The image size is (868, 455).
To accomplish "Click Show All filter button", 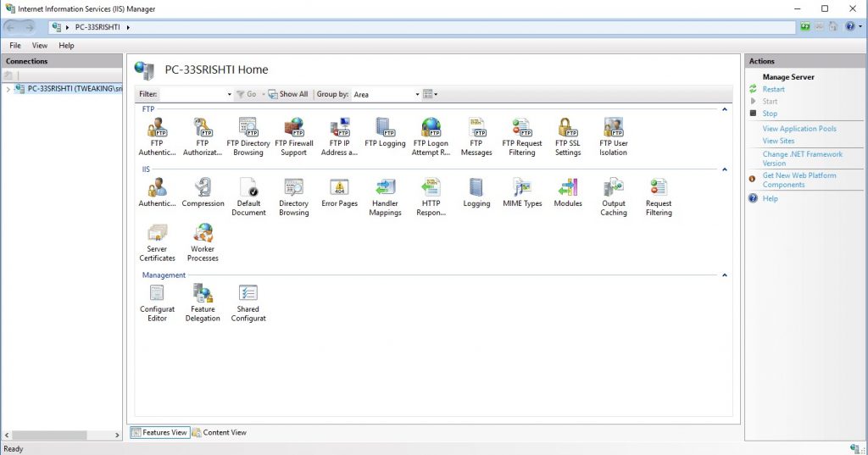I will click(x=288, y=94).
